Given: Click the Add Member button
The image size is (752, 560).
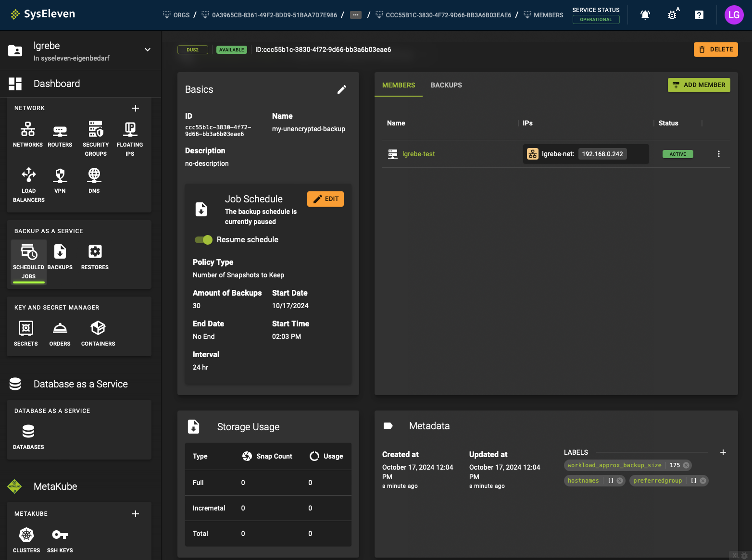Looking at the screenshot, I should click(699, 85).
